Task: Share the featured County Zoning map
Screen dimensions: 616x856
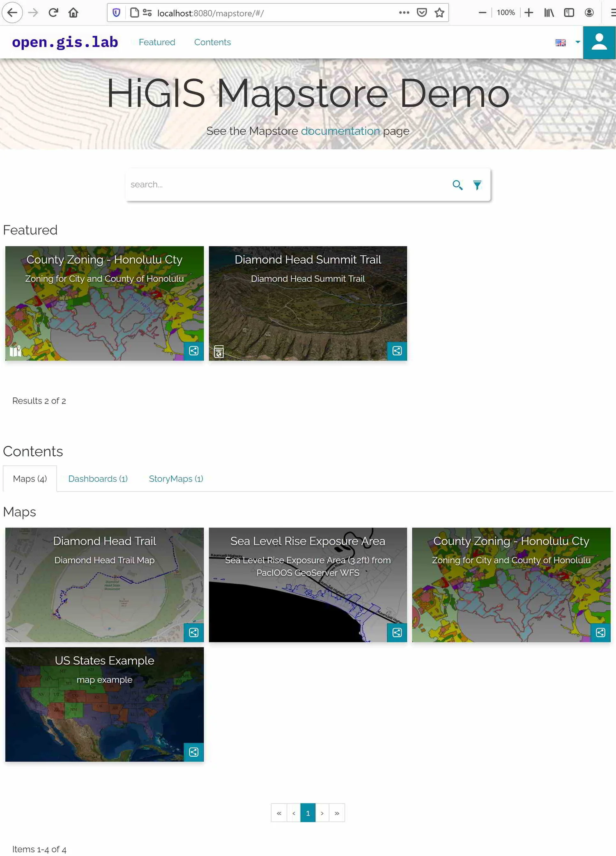Action: [193, 351]
